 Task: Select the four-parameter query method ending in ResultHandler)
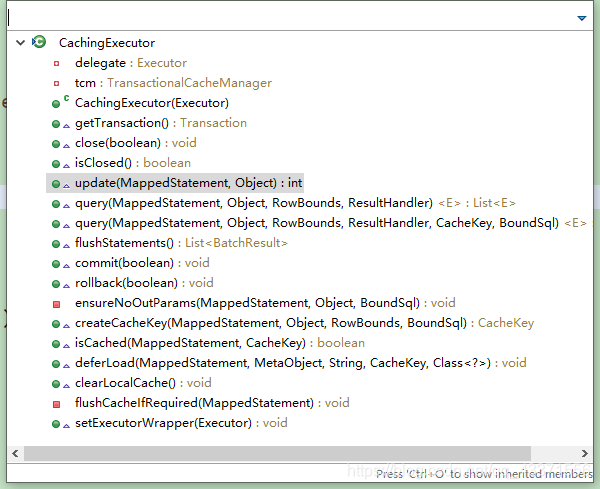[295, 203]
